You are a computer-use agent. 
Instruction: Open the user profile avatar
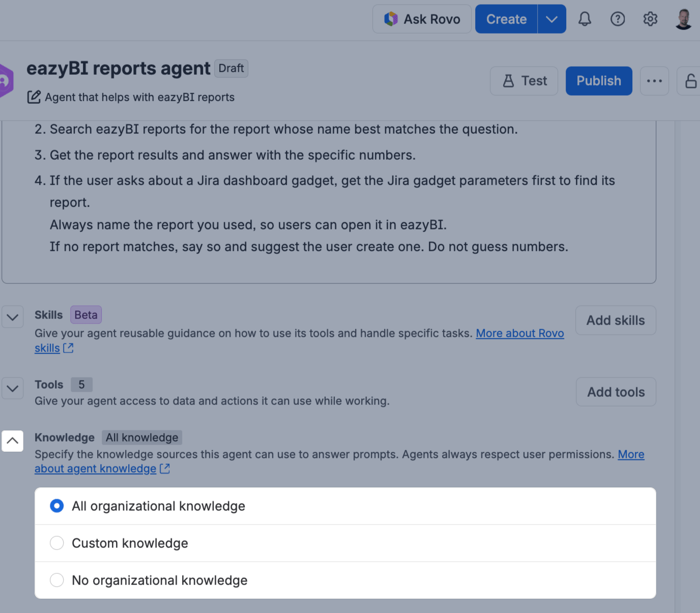684,19
